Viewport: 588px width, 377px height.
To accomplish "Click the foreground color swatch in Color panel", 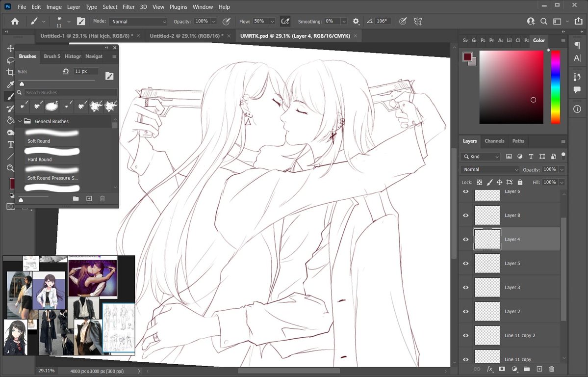I will tap(467, 57).
